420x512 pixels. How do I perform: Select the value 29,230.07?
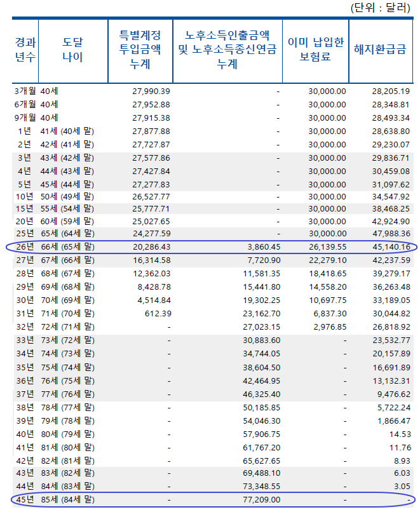coord(391,145)
